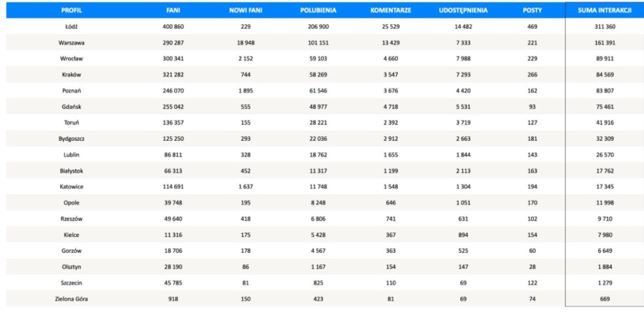Screen dimensions: 644x312
Task: Select the KOMENTARZE column header
Action: pos(391,11)
